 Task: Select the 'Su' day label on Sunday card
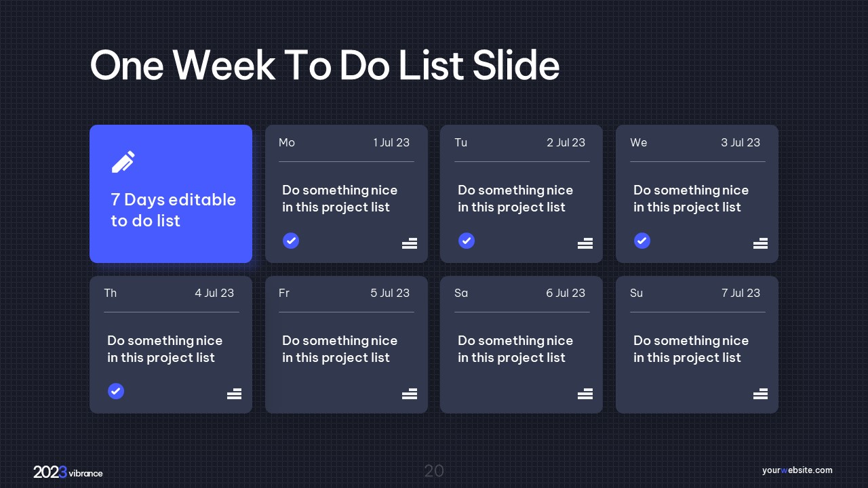pyautogui.click(x=636, y=293)
